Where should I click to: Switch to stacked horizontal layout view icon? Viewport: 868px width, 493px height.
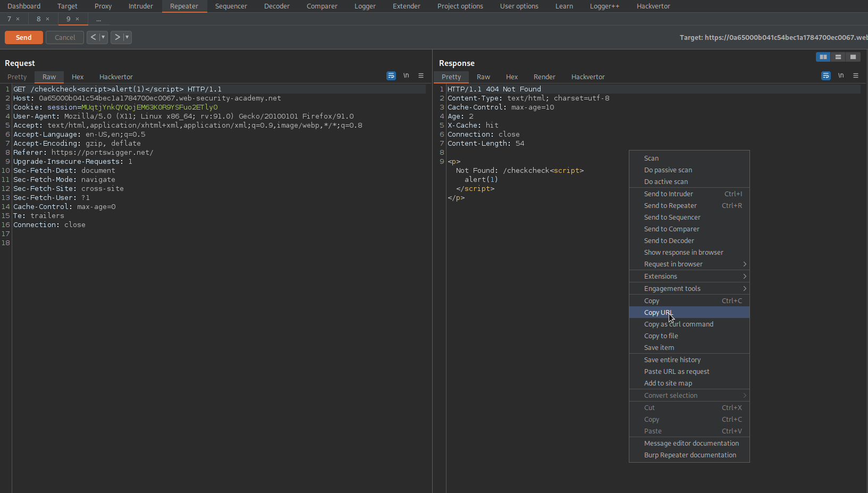click(838, 57)
